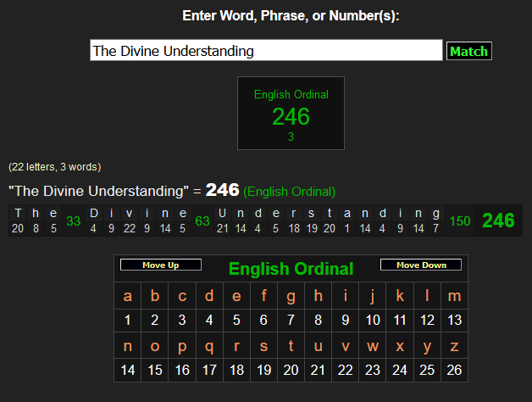Click letter 'w' in the cipher chart
The image size is (532, 402).
tap(373, 346)
